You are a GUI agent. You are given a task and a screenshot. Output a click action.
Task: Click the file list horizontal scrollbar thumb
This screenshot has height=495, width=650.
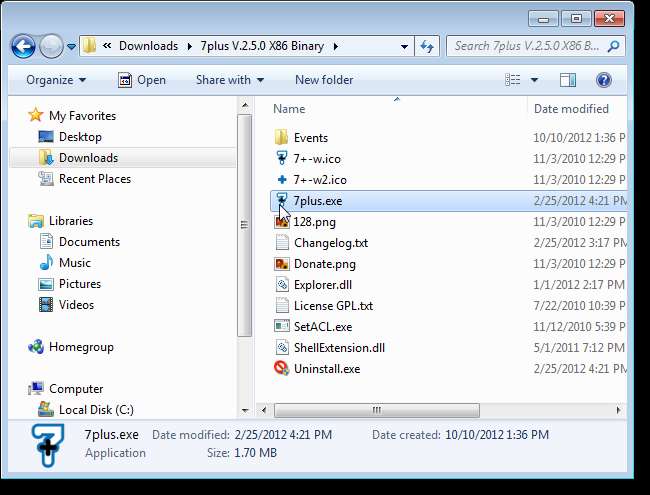pos(377,410)
